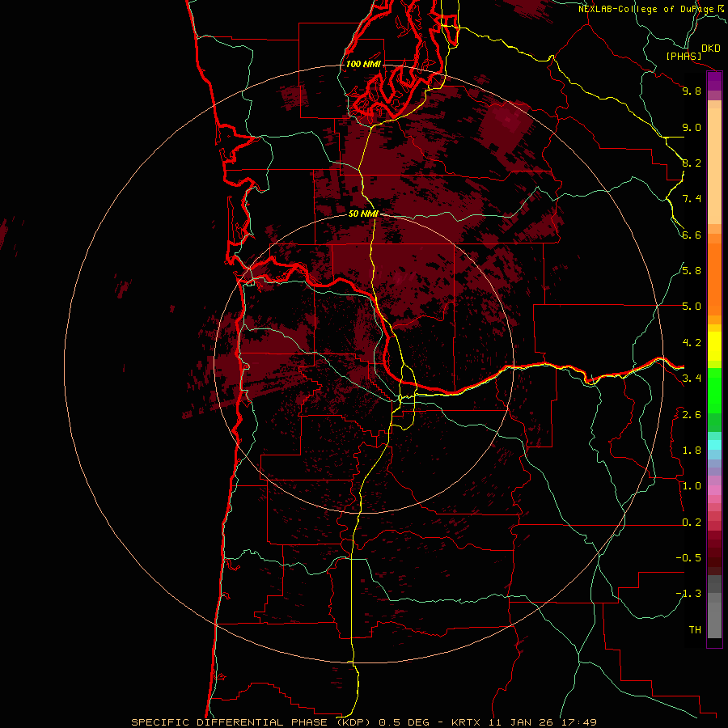Click the 5.8 value on the color scale
Image resolution: width=728 pixels, height=728 pixels.
point(692,271)
